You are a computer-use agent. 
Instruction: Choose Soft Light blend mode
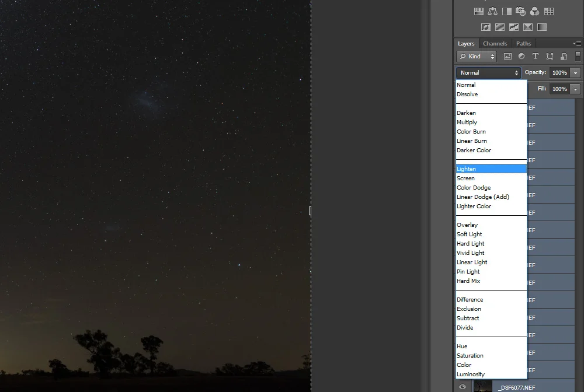[491, 234]
